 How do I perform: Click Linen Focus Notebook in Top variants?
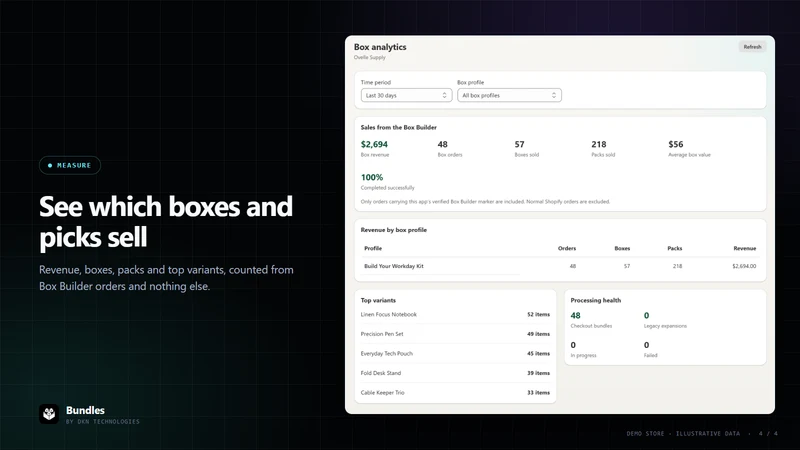(x=389, y=315)
